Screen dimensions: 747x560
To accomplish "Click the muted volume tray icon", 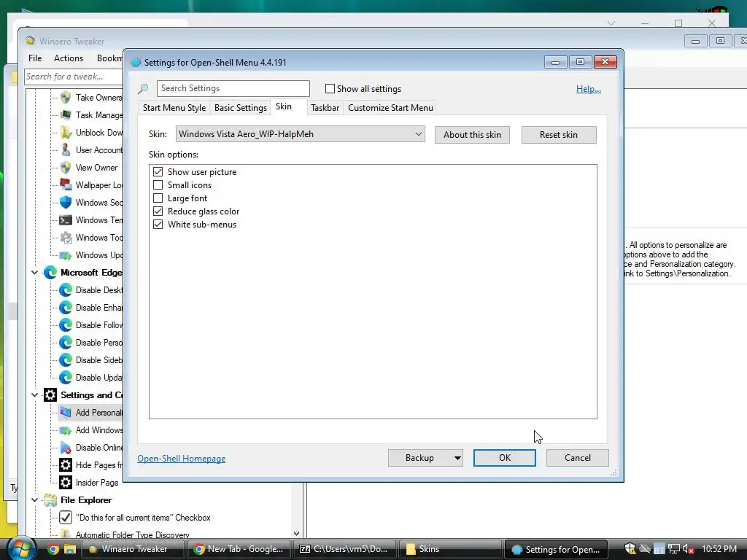I will [x=688, y=549].
